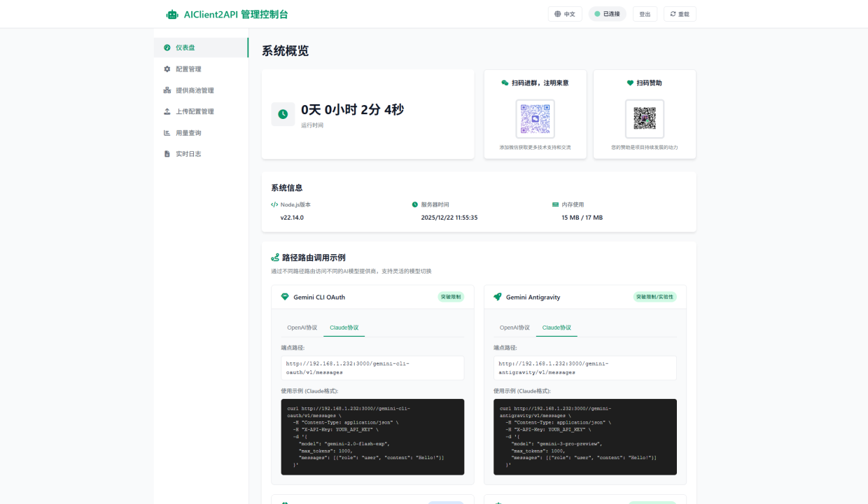The height and width of the screenshot is (504, 868).
Task: Open 用量查询 in the sidebar
Action: click(x=201, y=132)
